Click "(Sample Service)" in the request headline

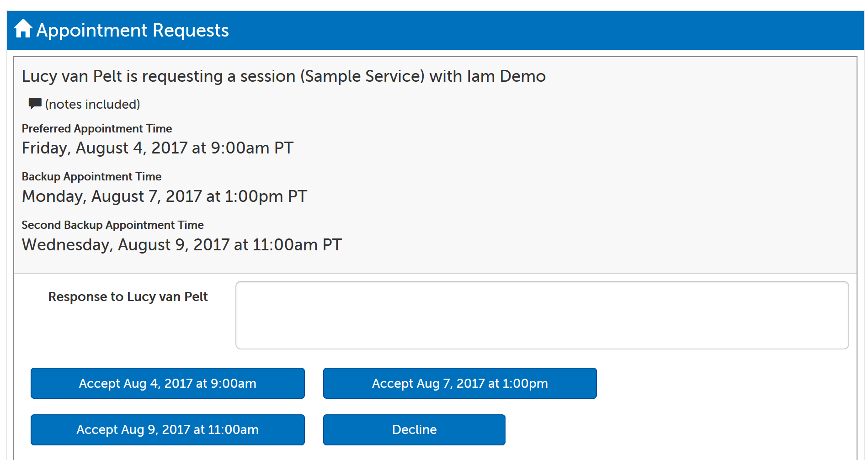[362, 76]
